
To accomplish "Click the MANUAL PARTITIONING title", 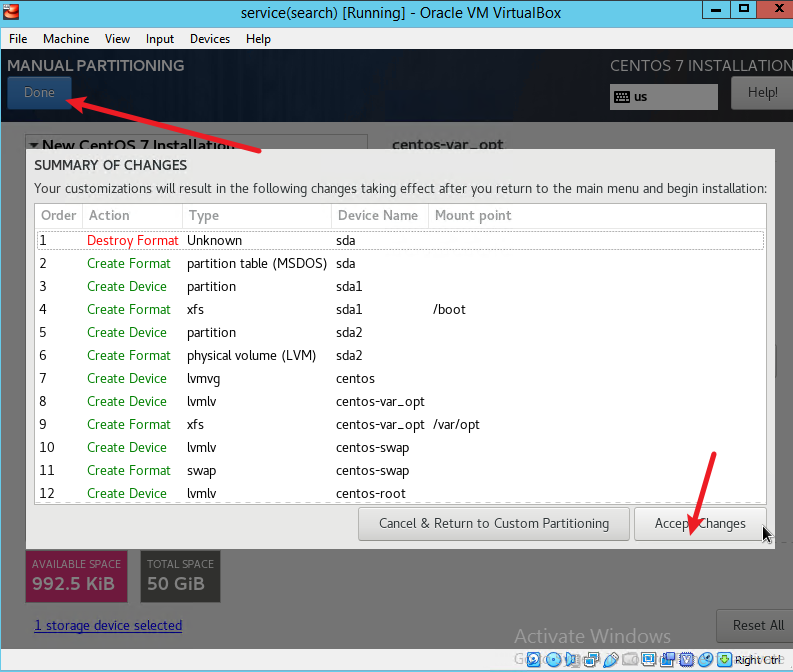I will 96,65.
